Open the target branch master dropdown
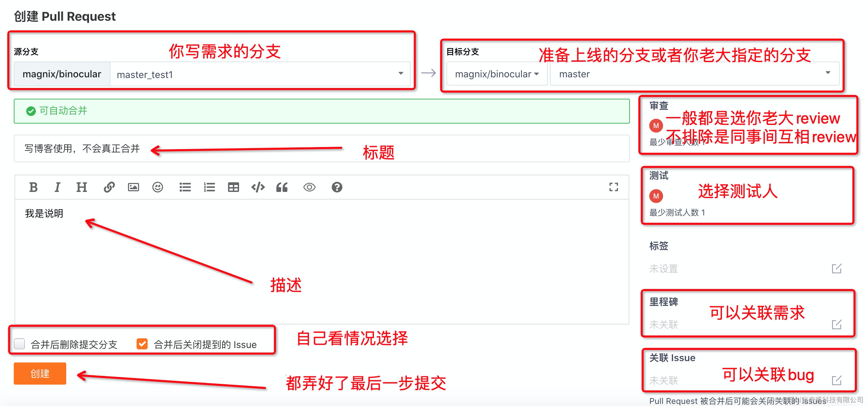 pos(828,74)
